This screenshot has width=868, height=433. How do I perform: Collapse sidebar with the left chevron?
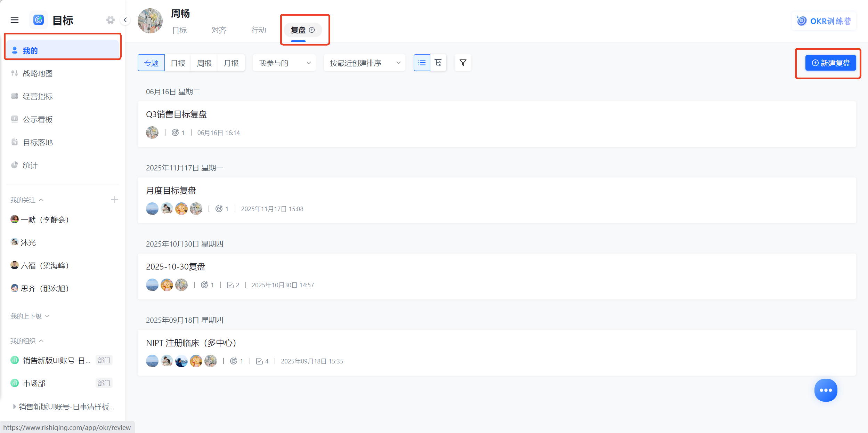(x=125, y=20)
